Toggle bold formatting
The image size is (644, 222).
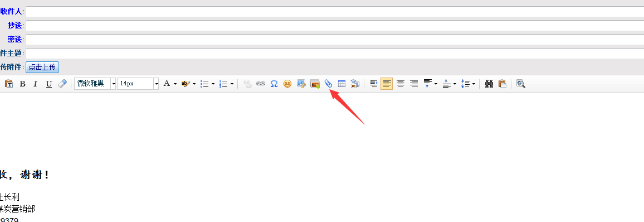coord(23,84)
